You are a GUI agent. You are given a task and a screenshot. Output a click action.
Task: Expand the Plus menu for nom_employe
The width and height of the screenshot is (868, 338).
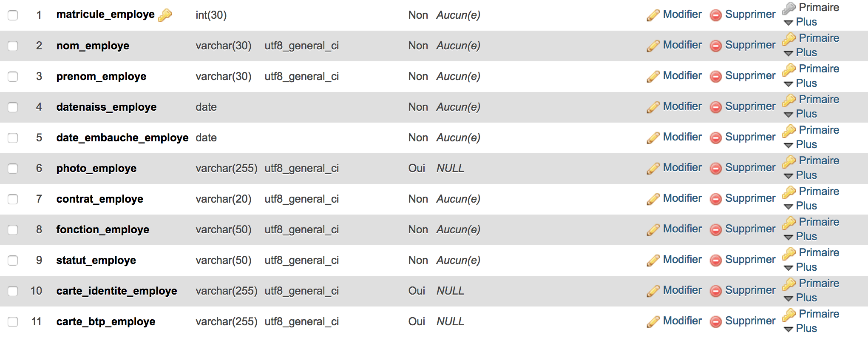click(801, 53)
